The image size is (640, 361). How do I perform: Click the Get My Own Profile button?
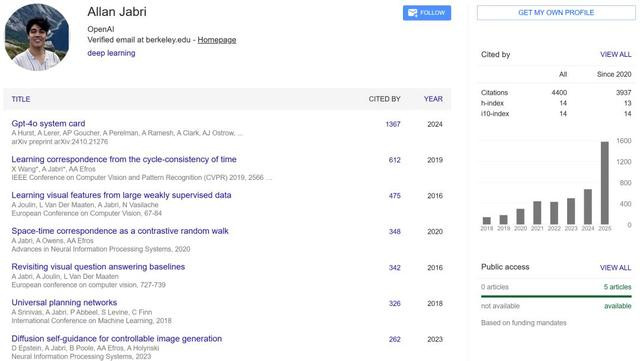click(x=556, y=13)
